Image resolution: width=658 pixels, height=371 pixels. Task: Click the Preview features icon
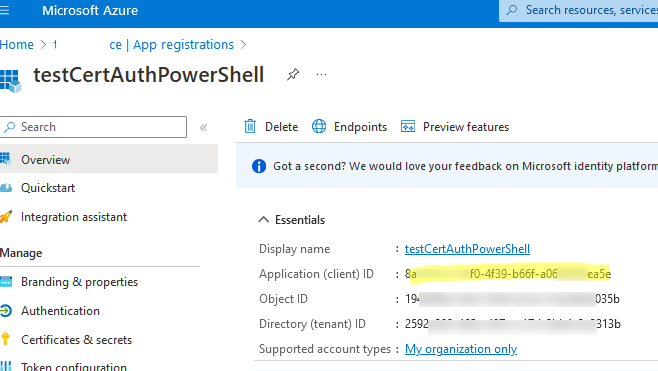click(408, 126)
